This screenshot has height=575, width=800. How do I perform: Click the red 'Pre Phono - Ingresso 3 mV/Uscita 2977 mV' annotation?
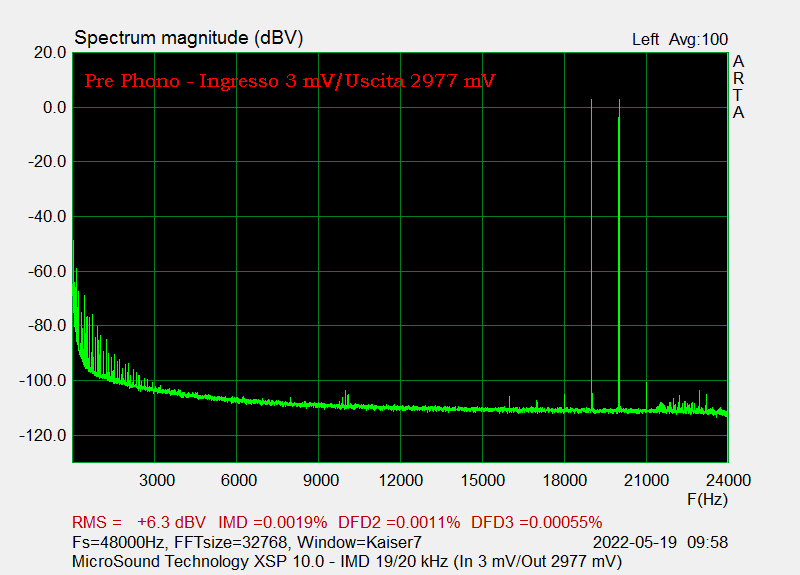click(x=290, y=81)
